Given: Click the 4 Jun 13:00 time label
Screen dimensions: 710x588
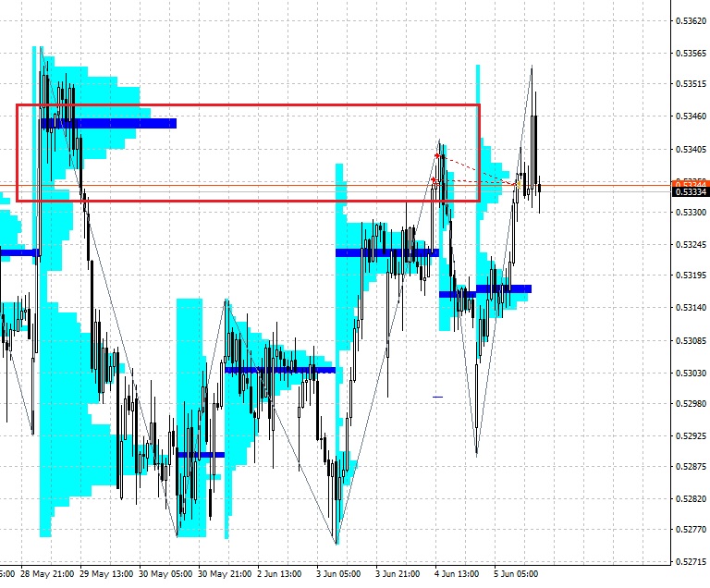Looking at the screenshot, I should coord(457,574).
